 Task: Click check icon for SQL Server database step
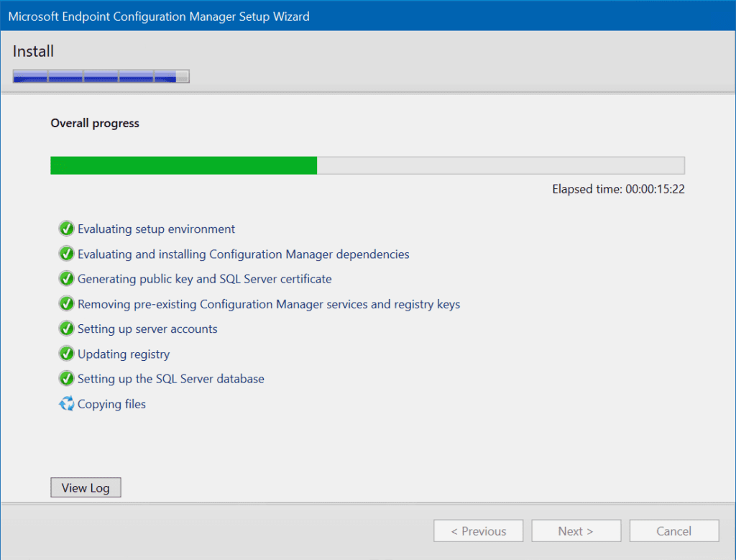coord(66,378)
